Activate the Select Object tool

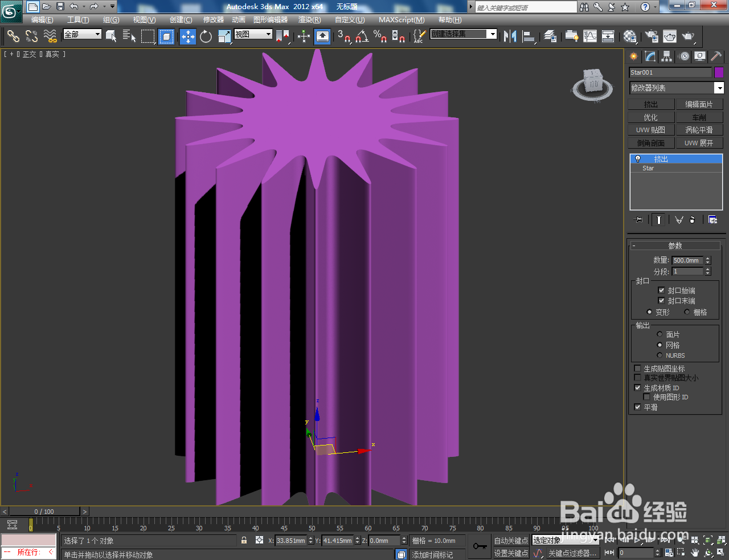click(112, 36)
